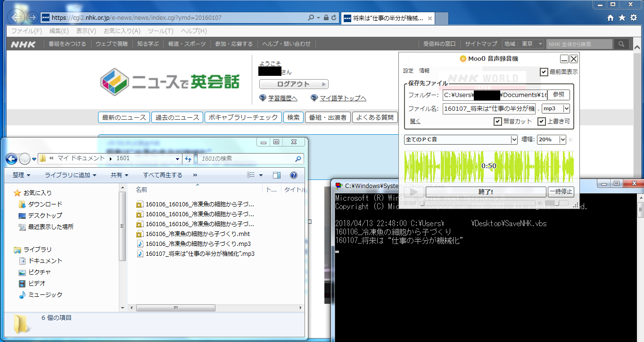Toggle 上書き可 checkbox
The height and width of the screenshot is (342, 644).
click(541, 122)
